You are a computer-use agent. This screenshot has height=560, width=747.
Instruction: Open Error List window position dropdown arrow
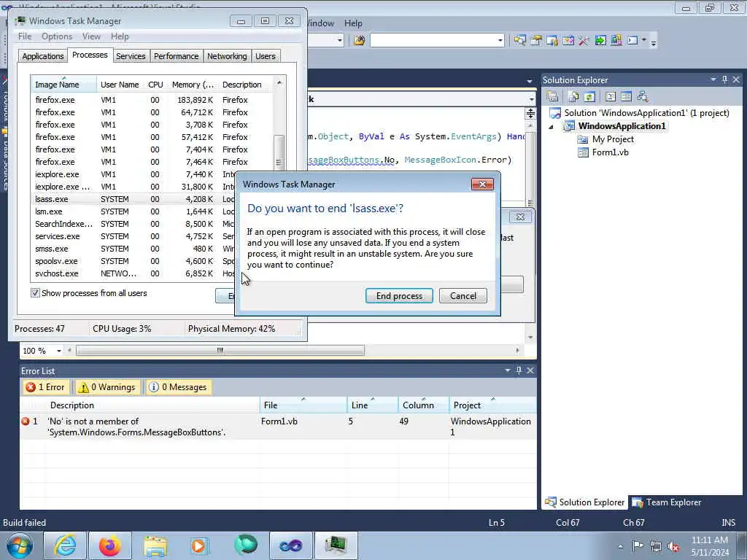[x=508, y=370]
